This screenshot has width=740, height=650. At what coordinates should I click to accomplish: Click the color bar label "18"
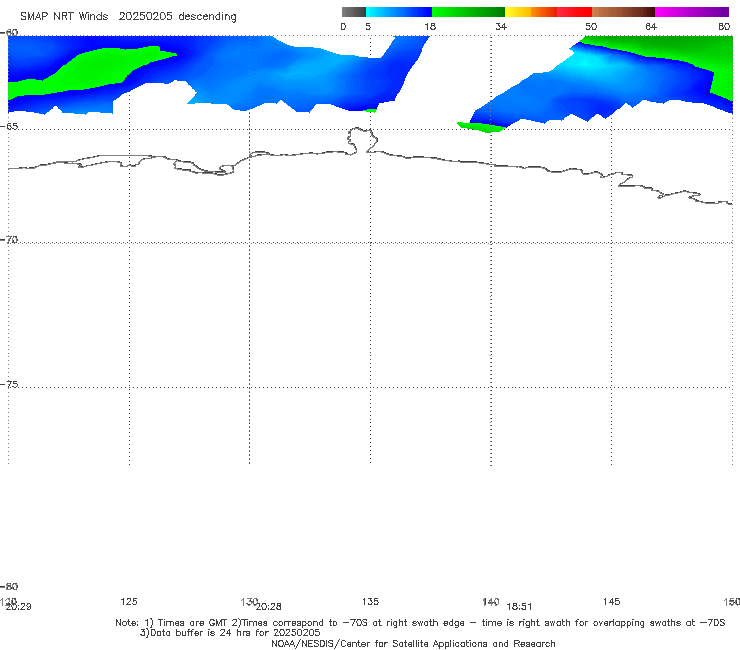(430, 26)
